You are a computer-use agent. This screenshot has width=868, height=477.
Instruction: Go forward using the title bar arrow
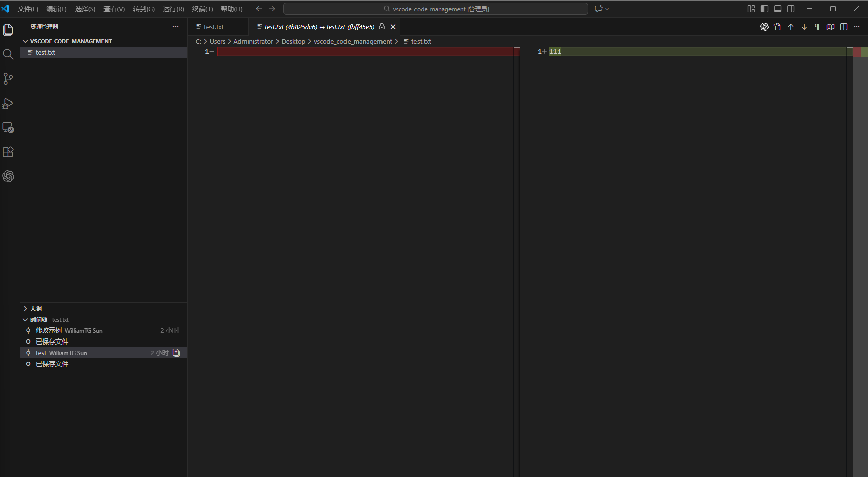[x=272, y=9]
